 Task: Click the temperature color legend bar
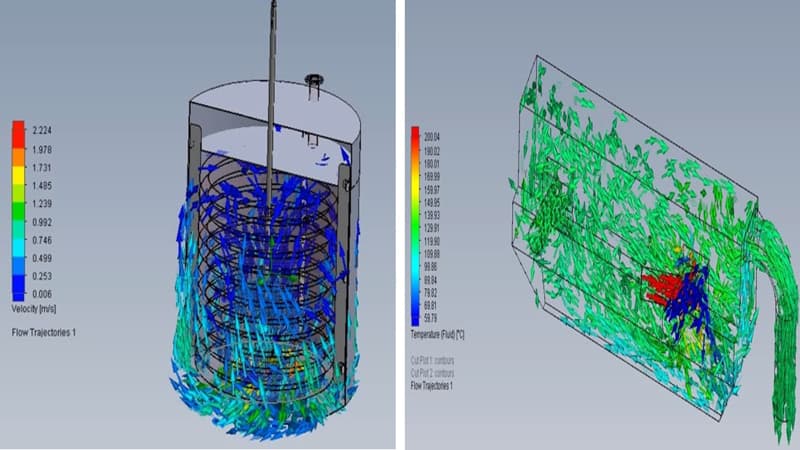[x=415, y=226]
